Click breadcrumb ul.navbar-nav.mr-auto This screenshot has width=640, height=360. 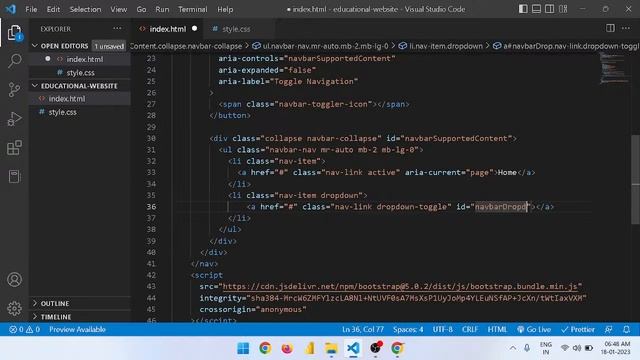(x=320, y=46)
